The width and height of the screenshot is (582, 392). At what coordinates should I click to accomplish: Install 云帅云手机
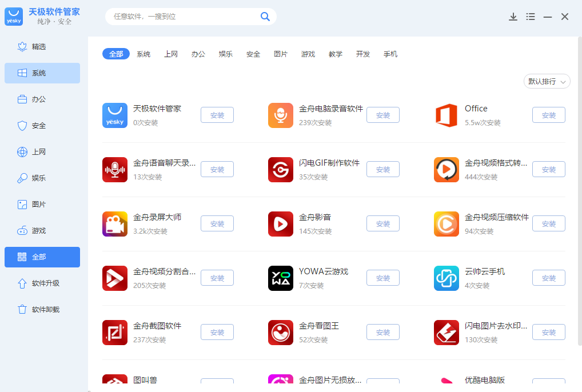coord(549,278)
